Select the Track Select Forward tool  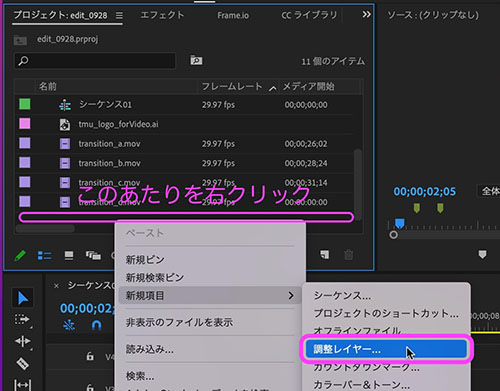click(22, 320)
